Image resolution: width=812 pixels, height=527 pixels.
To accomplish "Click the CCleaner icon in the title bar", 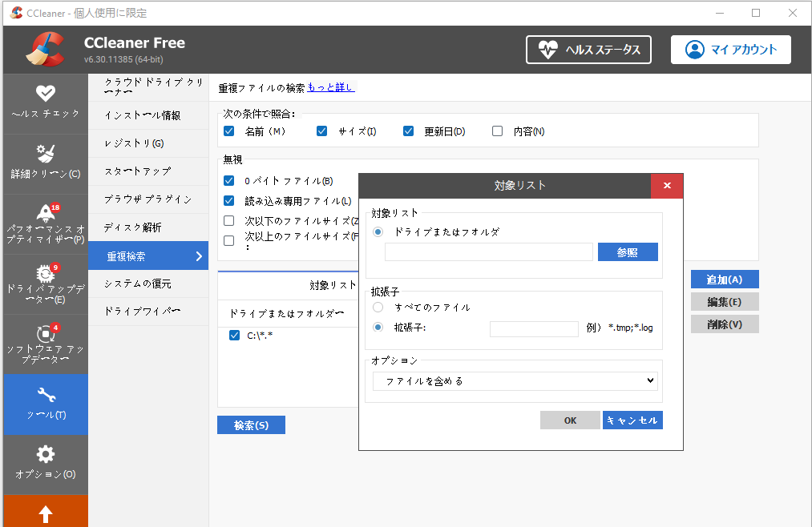I will 16,13.
